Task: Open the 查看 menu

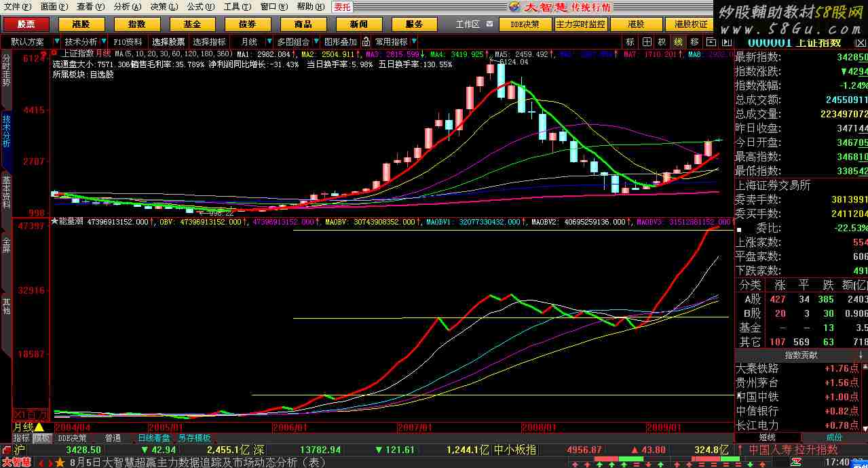Action: coord(90,7)
